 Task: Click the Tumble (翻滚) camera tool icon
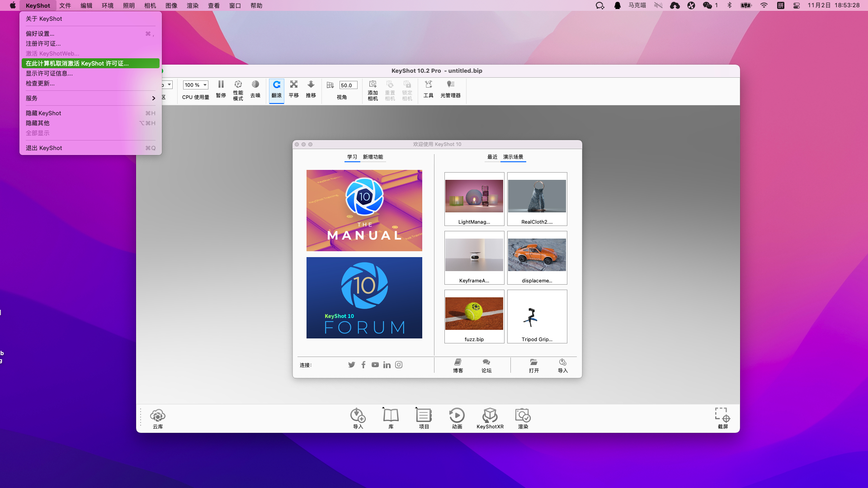pyautogui.click(x=276, y=89)
